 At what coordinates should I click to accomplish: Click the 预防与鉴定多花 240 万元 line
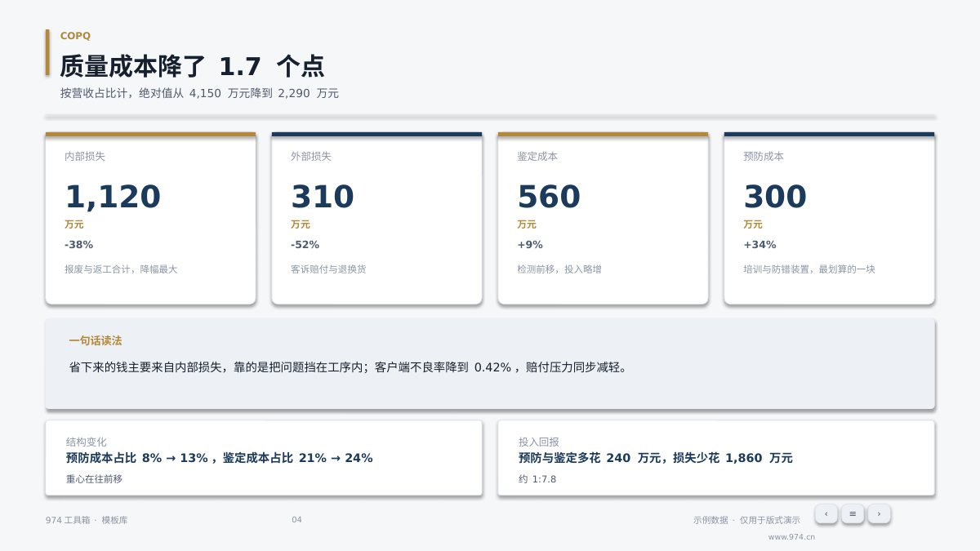tap(656, 458)
